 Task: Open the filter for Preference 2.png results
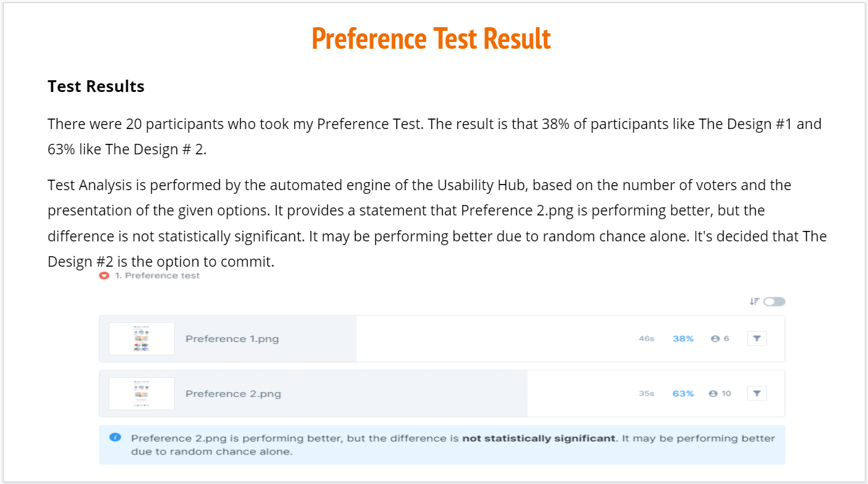756,393
